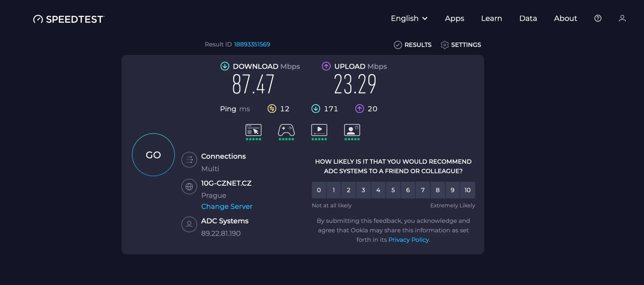
Task: Select the video streaming performance icon
Action: click(319, 130)
